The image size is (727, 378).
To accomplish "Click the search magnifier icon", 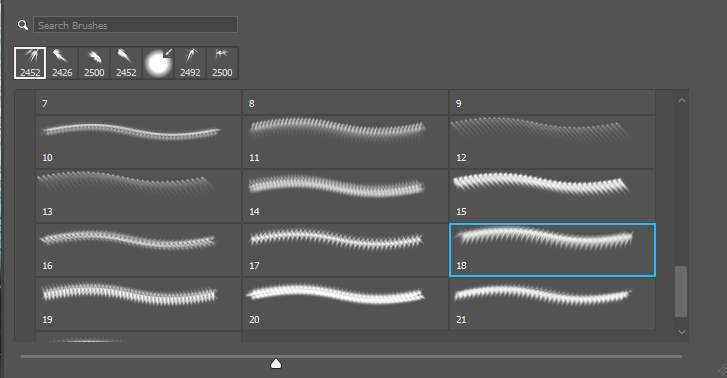I will (x=22, y=25).
